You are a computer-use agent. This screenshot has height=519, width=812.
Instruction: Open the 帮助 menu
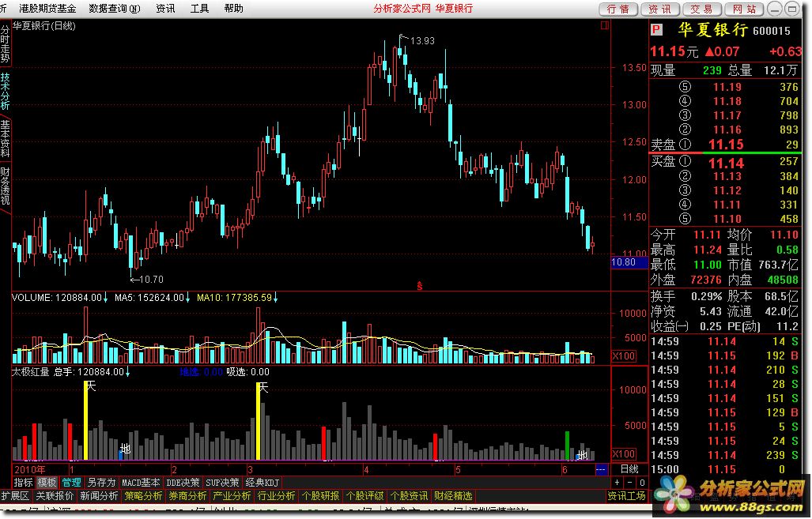pyautogui.click(x=233, y=8)
